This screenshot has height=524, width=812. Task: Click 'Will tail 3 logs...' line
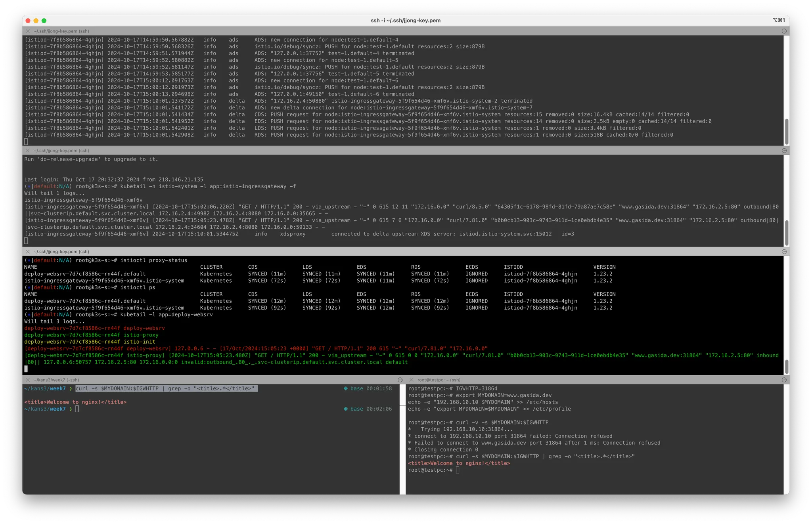click(54, 321)
